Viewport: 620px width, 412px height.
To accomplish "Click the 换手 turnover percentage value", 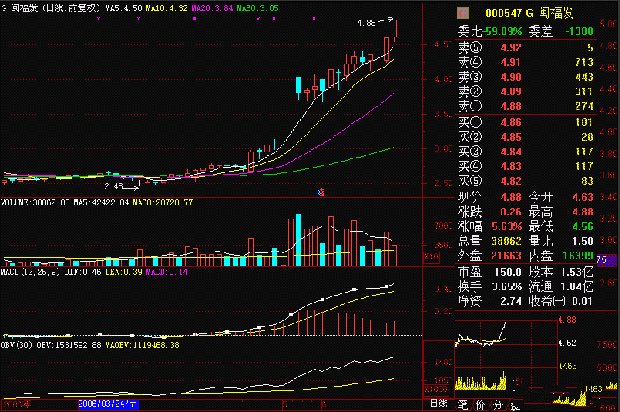I will (508, 287).
